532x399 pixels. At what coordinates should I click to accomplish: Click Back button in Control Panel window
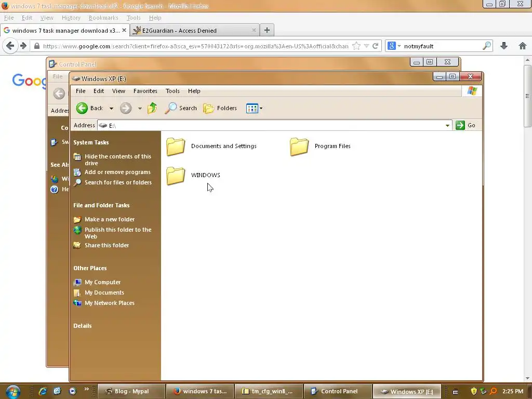click(59, 94)
